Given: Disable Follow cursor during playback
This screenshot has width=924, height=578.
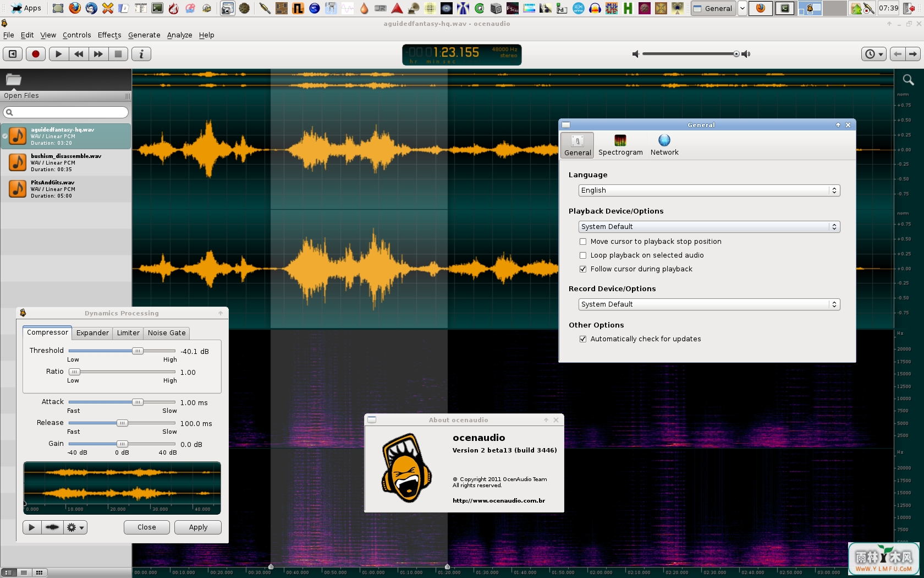Looking at the screenshot, I should click(583, 269).
